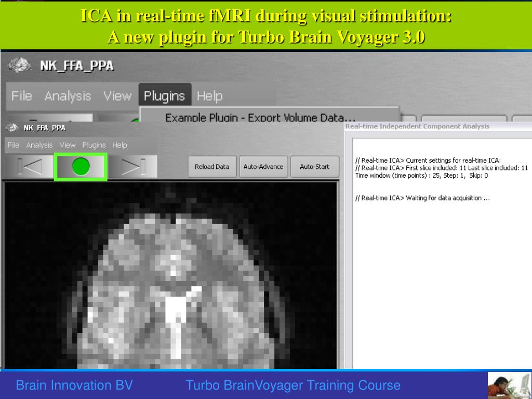Click Turbo BrainVoyager Training Course footer text
532x399 pixels.
pyautogui.click(x=293, y=385)
